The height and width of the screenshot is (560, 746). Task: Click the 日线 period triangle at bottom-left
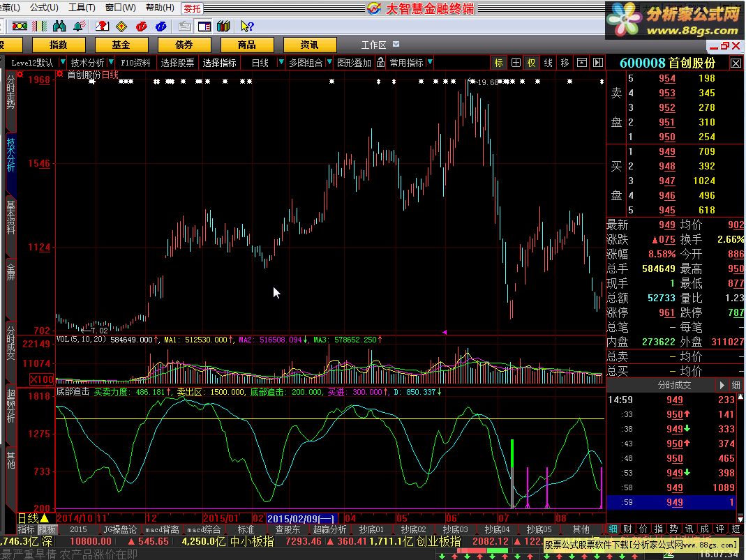tap(45, 518)
